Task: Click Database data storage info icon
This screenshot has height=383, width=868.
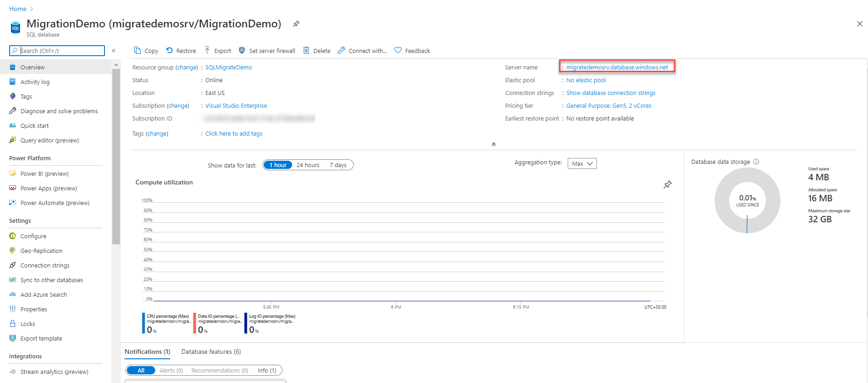Action: click(x=756, y=162)
